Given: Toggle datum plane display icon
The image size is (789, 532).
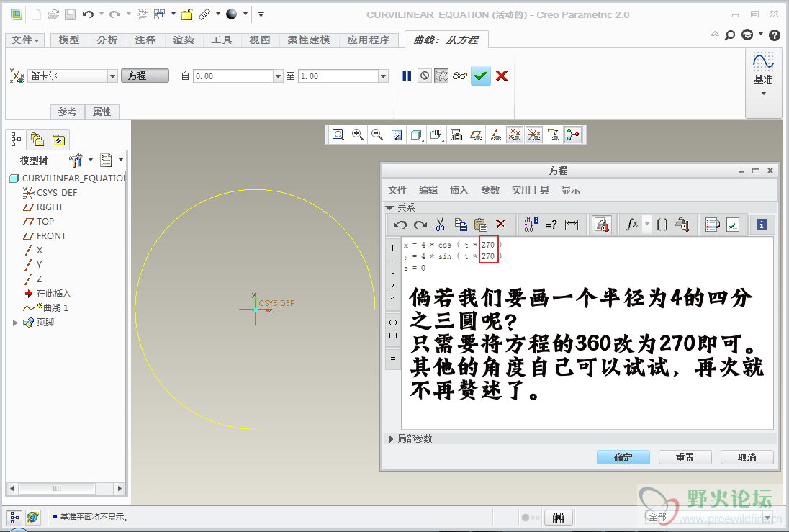Looking at the screenshot, I should point(476,135).
